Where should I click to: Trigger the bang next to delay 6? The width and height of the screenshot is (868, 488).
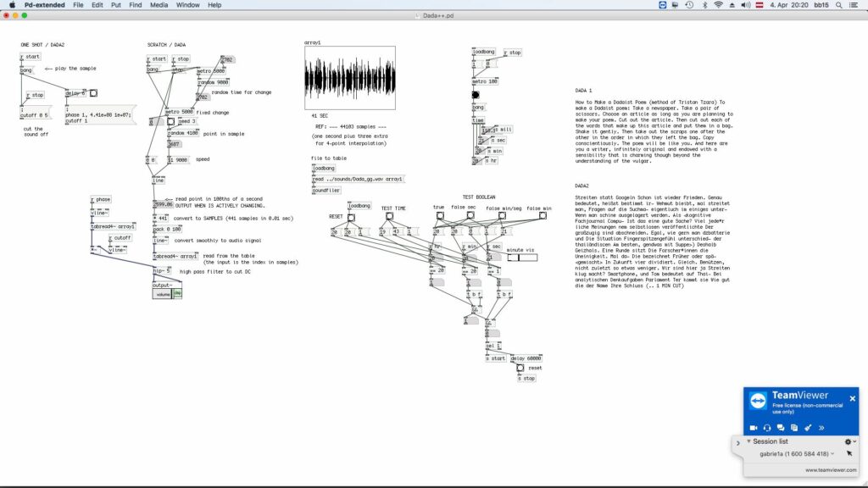click(93, 93)
